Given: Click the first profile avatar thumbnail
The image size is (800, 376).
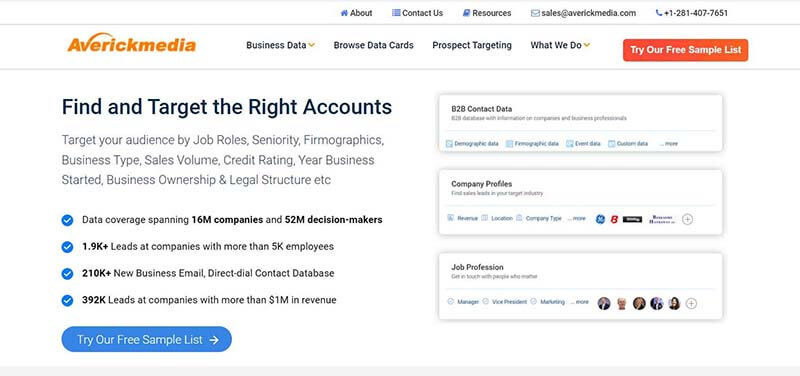Looking at the screenshot, I should [604, 304].
